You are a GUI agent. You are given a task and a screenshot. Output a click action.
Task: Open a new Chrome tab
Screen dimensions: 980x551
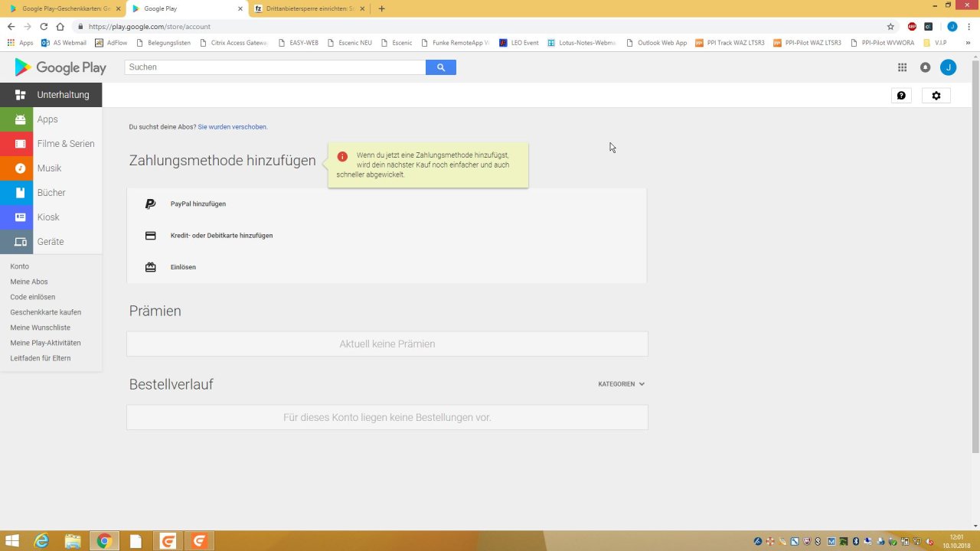point(382,8)
